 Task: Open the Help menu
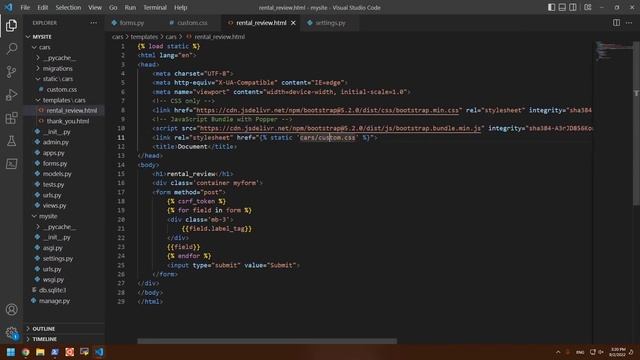click(180, 7)
